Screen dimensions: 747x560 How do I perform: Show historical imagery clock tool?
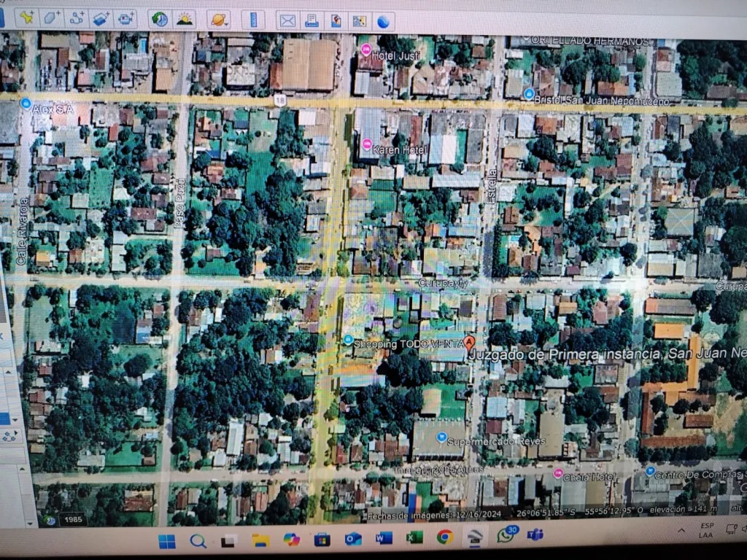coord(160,19)
